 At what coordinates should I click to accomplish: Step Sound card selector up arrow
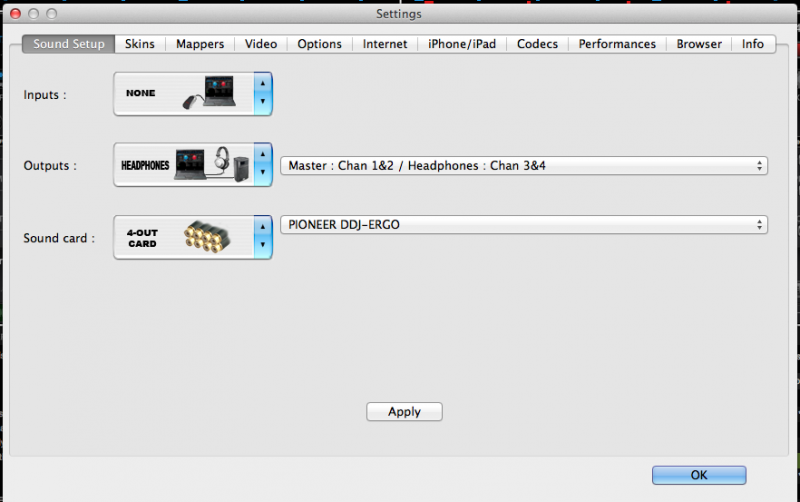pyautogui.click(x=263, y=227)
